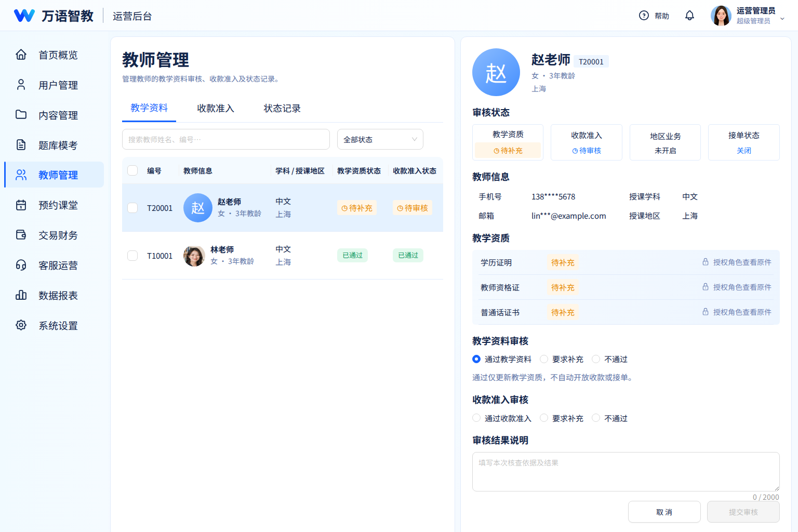
Task: Open the 全部状态 filter dropdown
Action: point(380,139)
